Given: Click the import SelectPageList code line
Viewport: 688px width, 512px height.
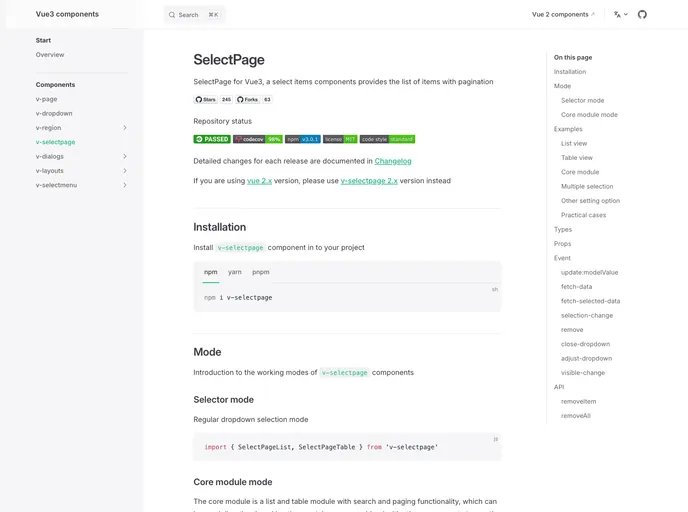Looking at the screenshot, I should point(321,447).
